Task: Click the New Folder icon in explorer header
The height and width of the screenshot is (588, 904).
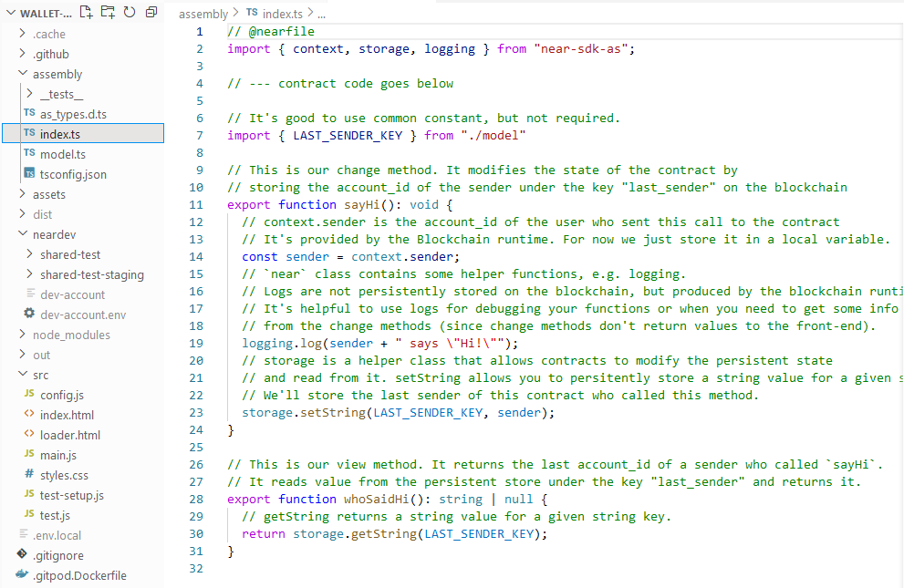Action: tap(108, 12)
